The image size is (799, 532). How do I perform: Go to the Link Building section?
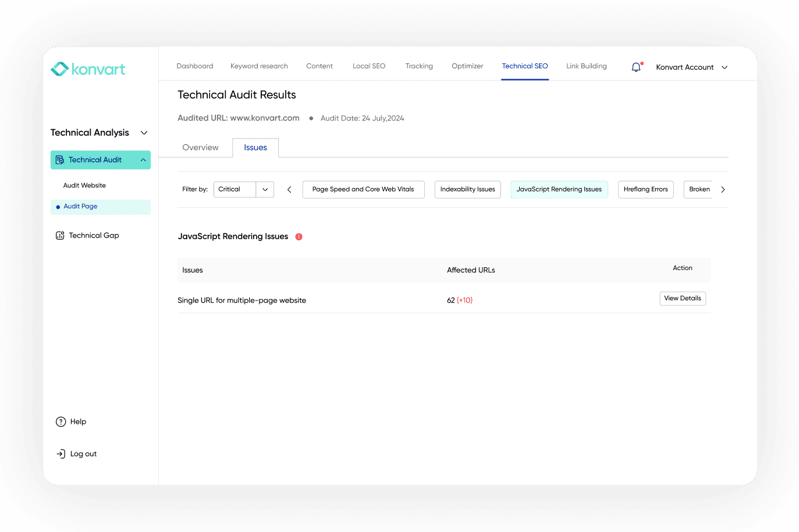[x=586, y=66]
